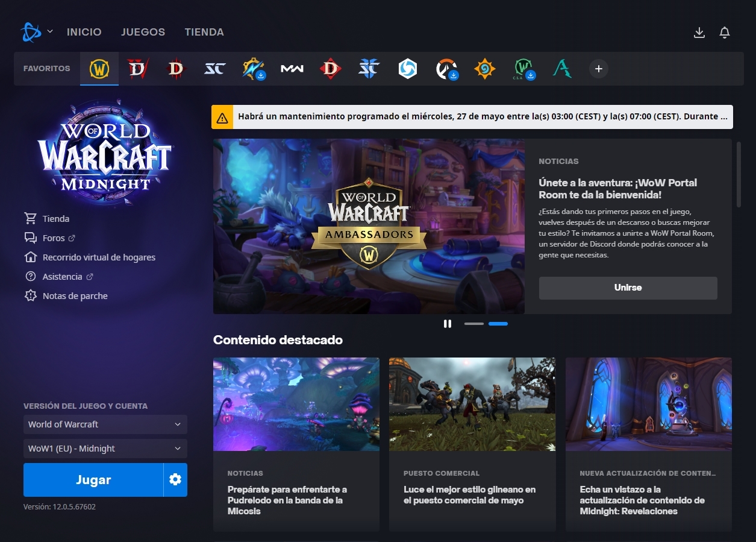This screenshot has height=542, width=756.
Task: Open StarCraft Remastered white SC icon
Action: [214, 69]
